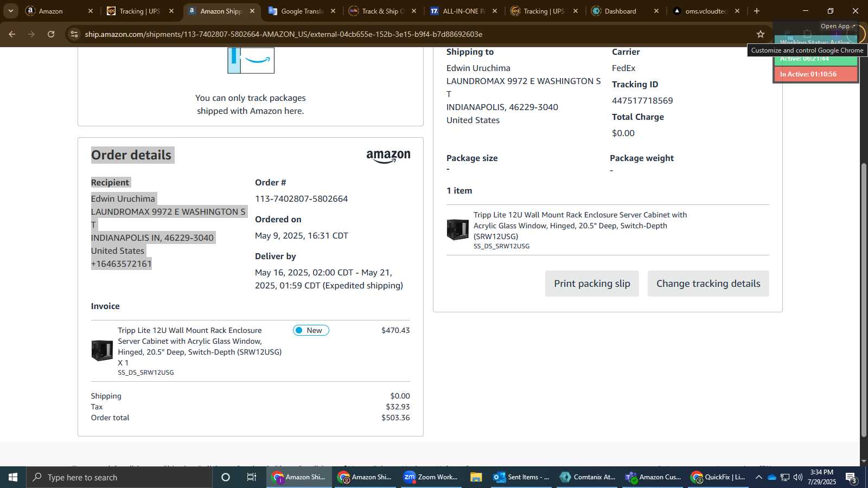This screenshot has height=488, width=868.
Task: Bookmark this page with the star icon
Action: coord(761,34)
